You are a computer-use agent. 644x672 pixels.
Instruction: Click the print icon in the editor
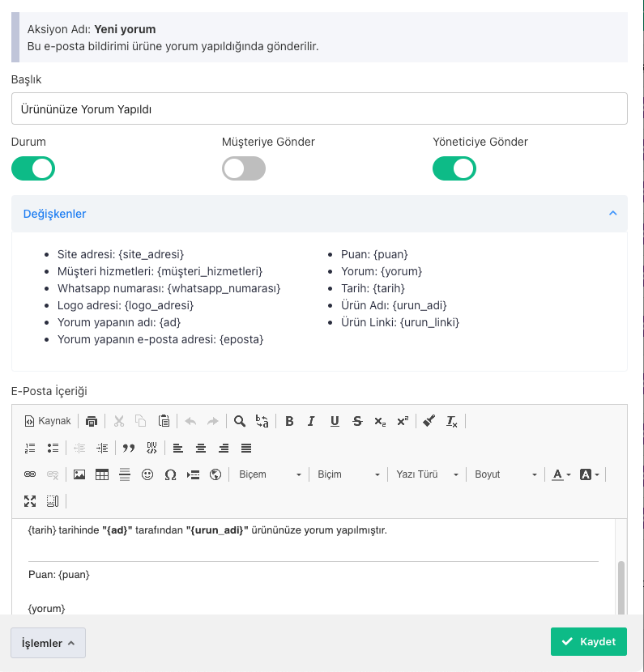[x=92, y=421]
